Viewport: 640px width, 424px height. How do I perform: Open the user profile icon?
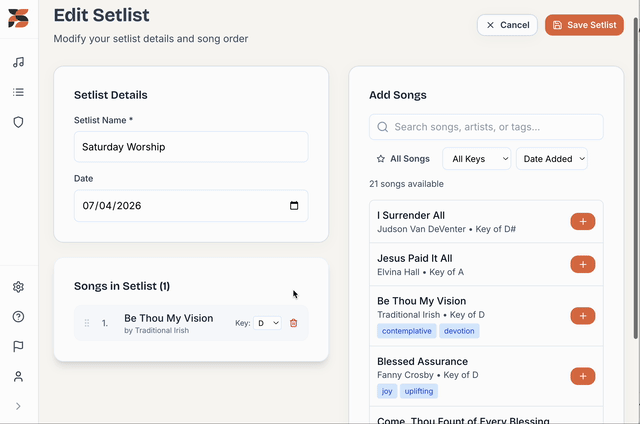point(18,376)
